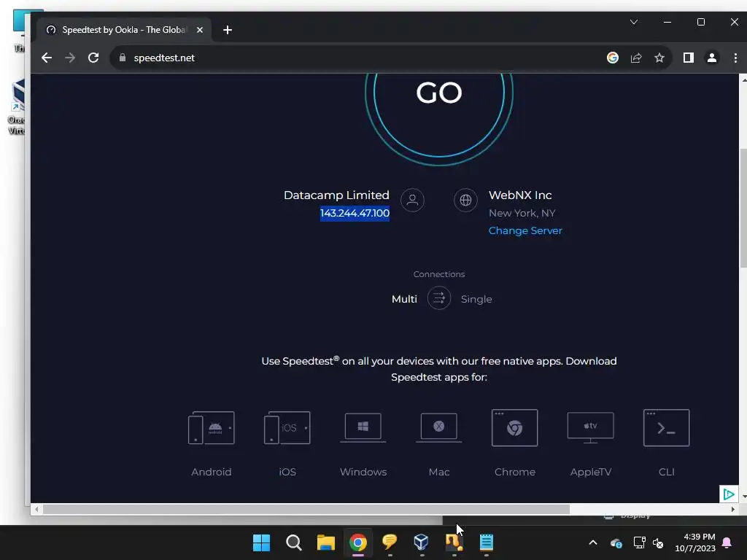Toggle the Multi/Single connections switch
This screenshot has height=560, width=747.
[x=438, y=298]
